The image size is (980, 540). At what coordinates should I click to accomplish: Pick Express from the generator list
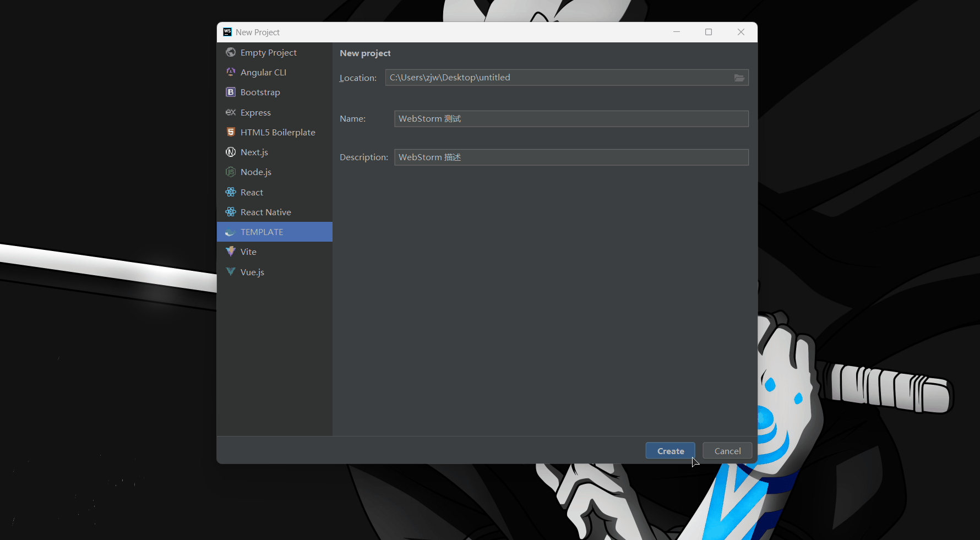point(275,112)
